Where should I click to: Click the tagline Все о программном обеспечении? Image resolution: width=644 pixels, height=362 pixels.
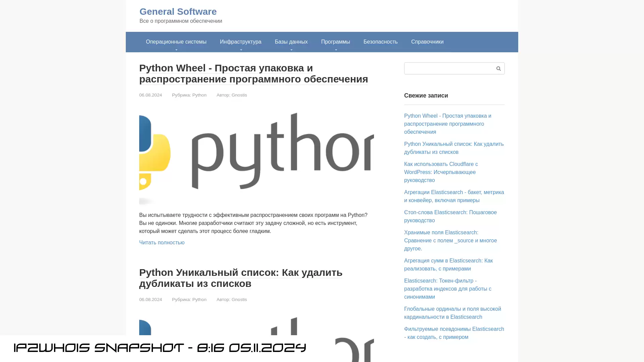[x=181, y=21]
